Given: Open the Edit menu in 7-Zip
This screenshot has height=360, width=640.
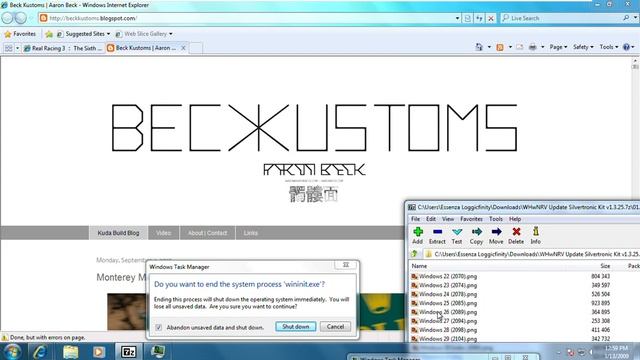Looking at the screenshot, I should tap(431, 219).
